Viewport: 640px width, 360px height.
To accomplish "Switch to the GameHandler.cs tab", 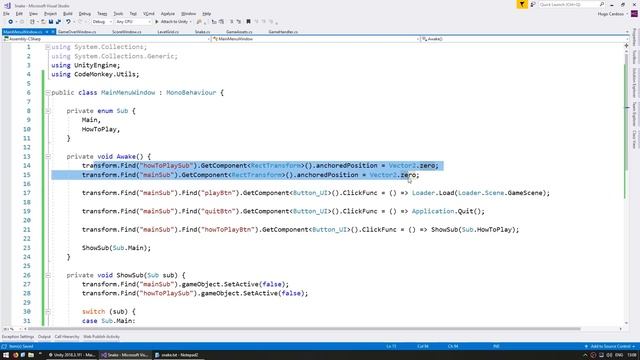I will (x=283, y=32).
